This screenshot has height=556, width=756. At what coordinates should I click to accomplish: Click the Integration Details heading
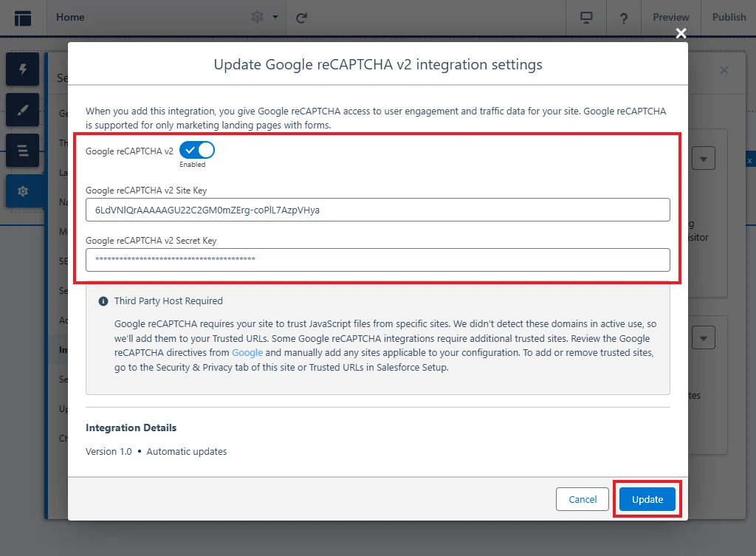[131, 428]
